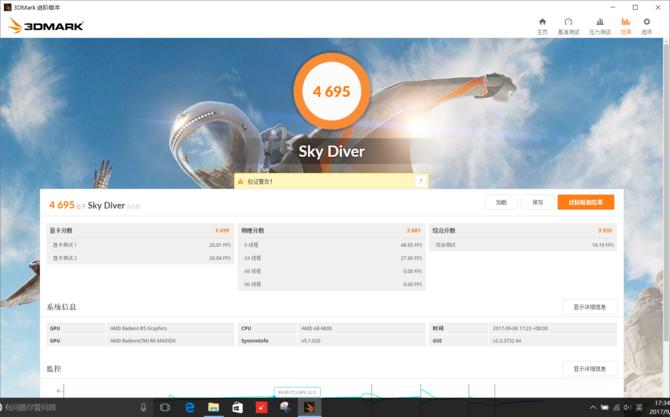This screenshot has width=670, height=417.
Task: Click the Cortana microphone icon
Action: pos(143,408)
